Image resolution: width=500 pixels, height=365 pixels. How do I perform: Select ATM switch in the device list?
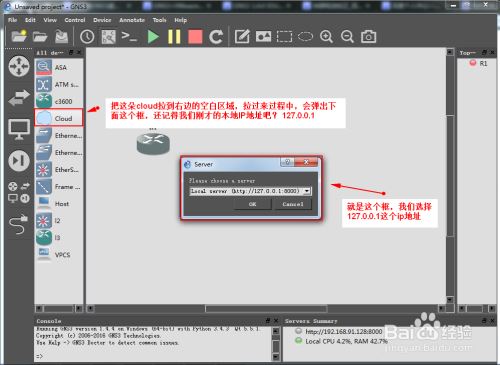(x=59, y=85)
